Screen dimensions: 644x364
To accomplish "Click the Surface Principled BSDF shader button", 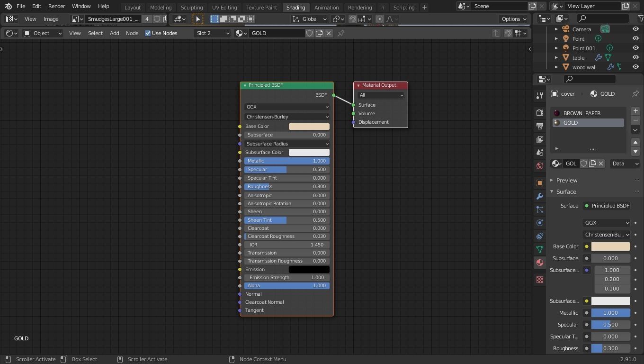I will click(607, 206).
